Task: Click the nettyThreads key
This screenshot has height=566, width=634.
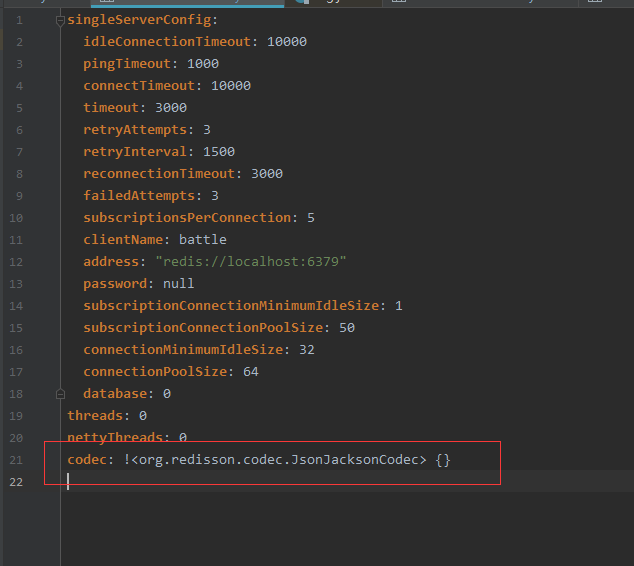Action: coord(115,437)
